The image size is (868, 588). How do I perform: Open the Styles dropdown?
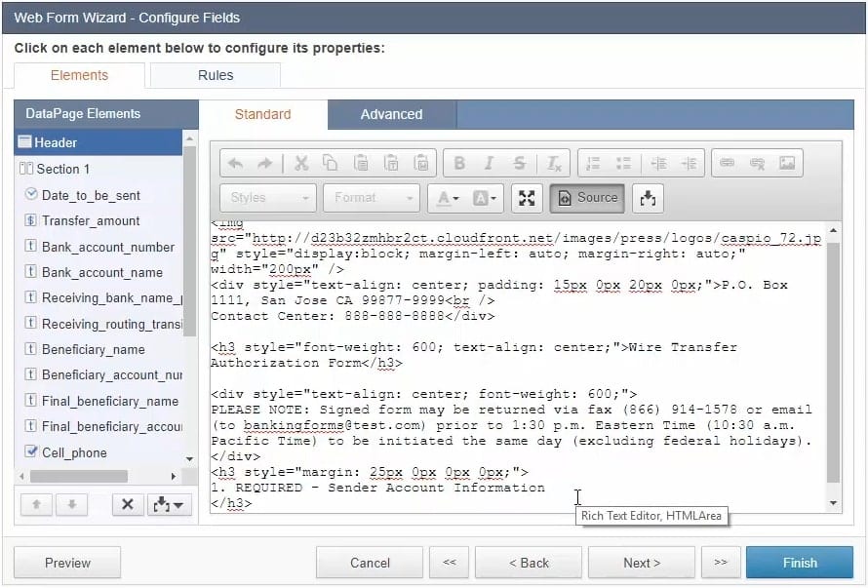point(268,198)
